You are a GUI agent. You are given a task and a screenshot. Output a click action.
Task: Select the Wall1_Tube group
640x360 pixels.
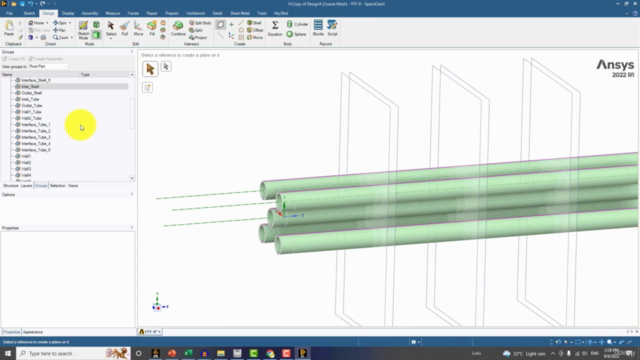(x=31, y=112)
